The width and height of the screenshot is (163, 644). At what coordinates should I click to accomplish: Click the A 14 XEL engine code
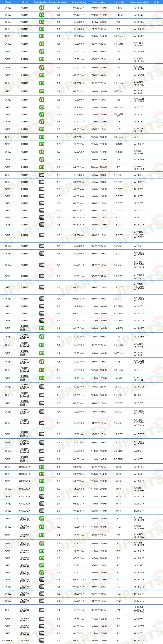tap(139, 22)
